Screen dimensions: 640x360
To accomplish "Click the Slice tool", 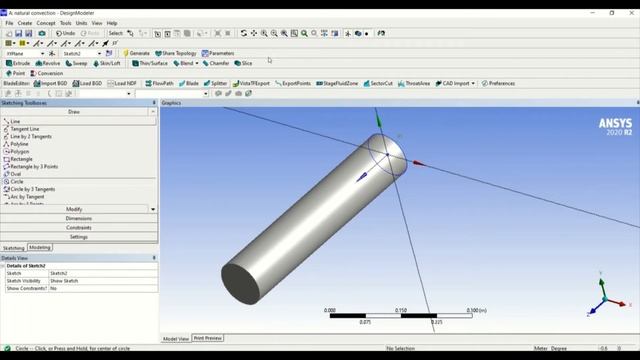I will (243, 63).
